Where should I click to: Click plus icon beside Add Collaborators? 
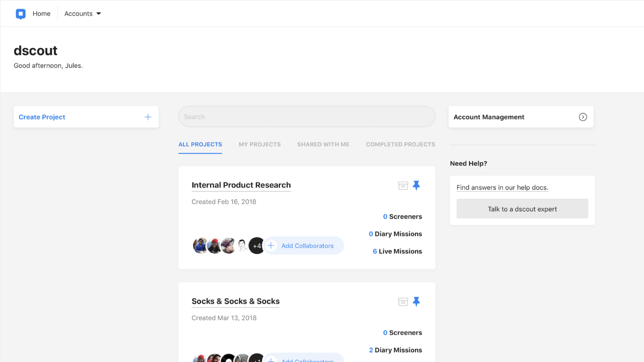271,246
